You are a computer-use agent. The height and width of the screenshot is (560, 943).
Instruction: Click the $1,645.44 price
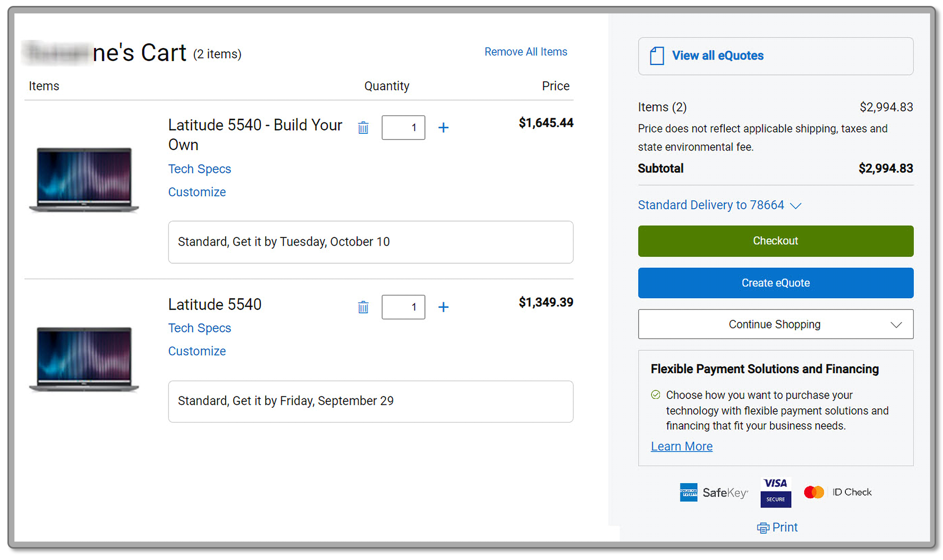(546, 123)
